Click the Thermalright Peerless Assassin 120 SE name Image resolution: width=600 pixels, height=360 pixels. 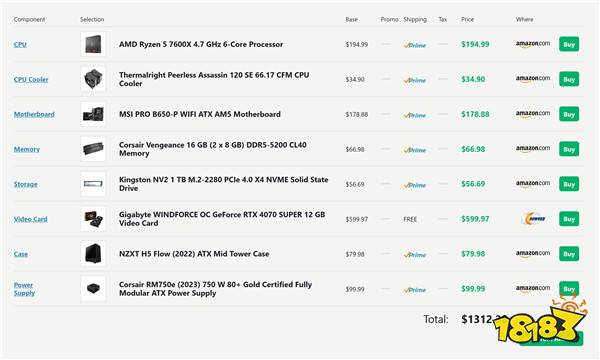(x=214, y=79)
